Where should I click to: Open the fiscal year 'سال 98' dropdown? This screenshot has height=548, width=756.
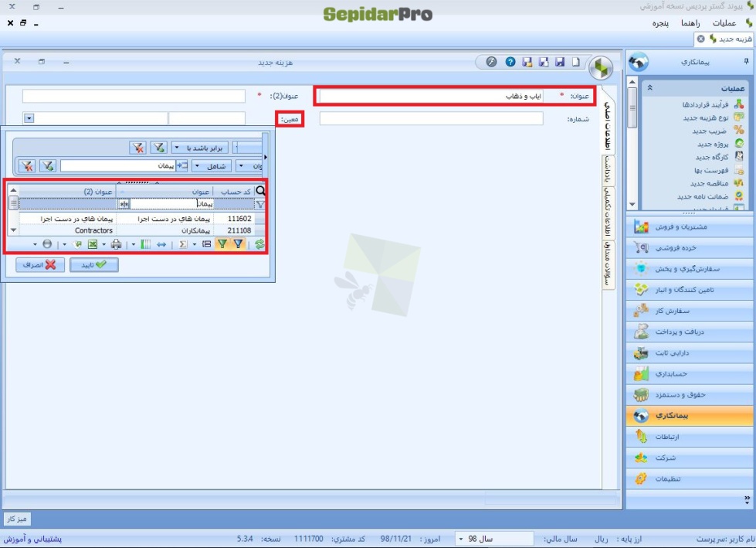pyautogui.click(x=461, y=539)
